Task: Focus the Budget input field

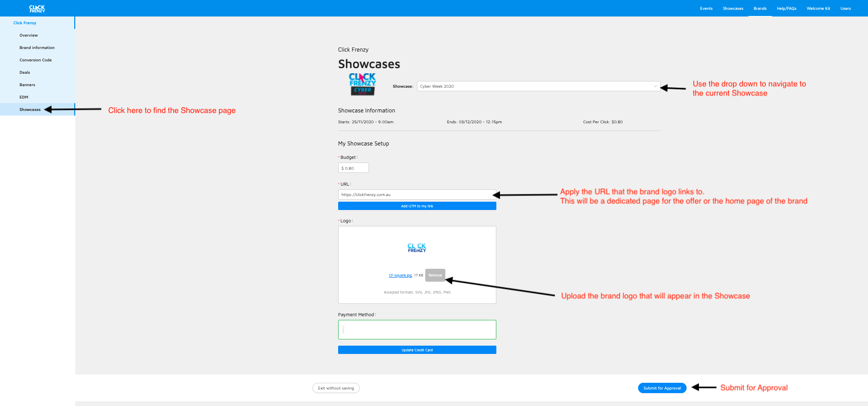Action: 354,168
